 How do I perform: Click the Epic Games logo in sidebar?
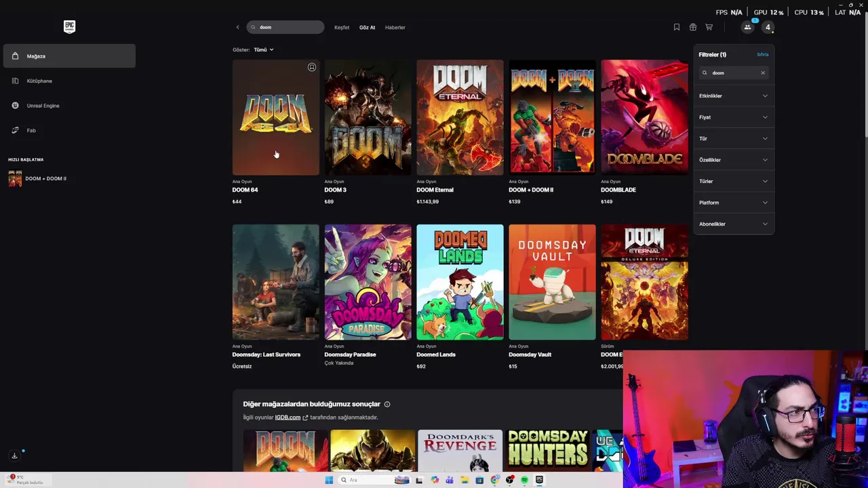[69, 27]
